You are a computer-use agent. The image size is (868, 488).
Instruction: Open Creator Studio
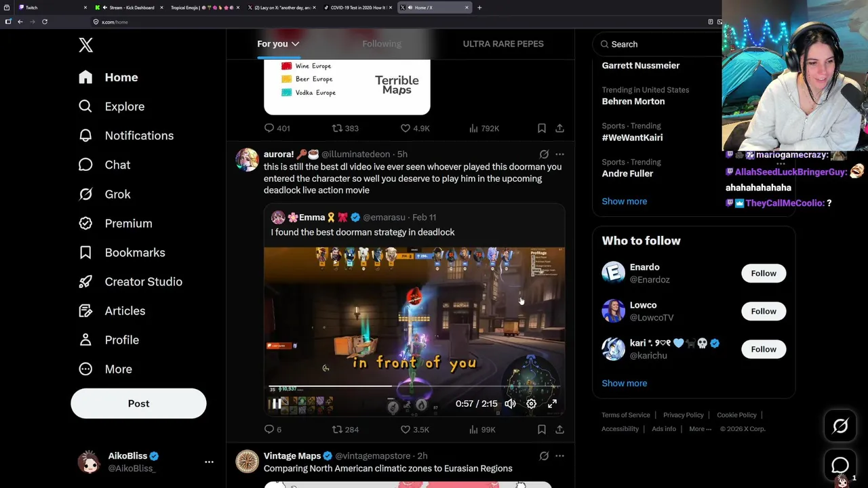(x=130, y=281)
